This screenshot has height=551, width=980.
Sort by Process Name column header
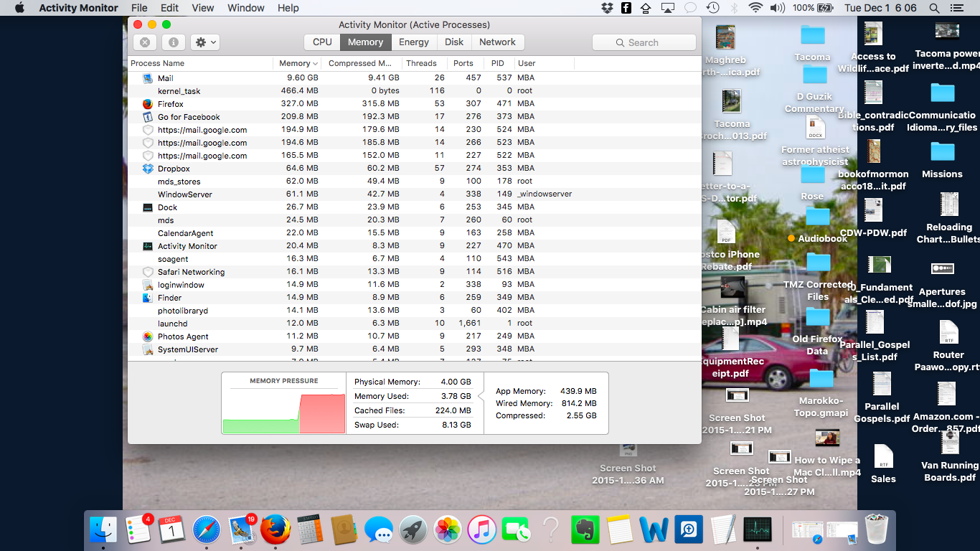pos(200,63)
